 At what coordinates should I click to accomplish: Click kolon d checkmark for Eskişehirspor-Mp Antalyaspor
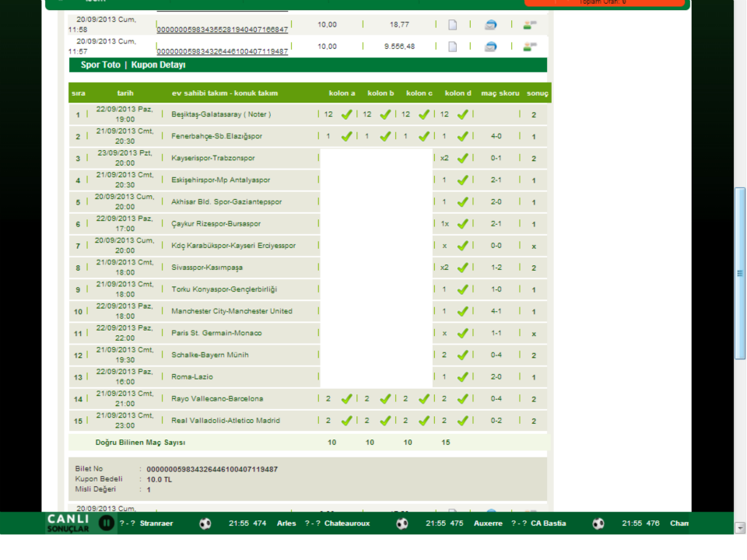click(x=462, y=180)
